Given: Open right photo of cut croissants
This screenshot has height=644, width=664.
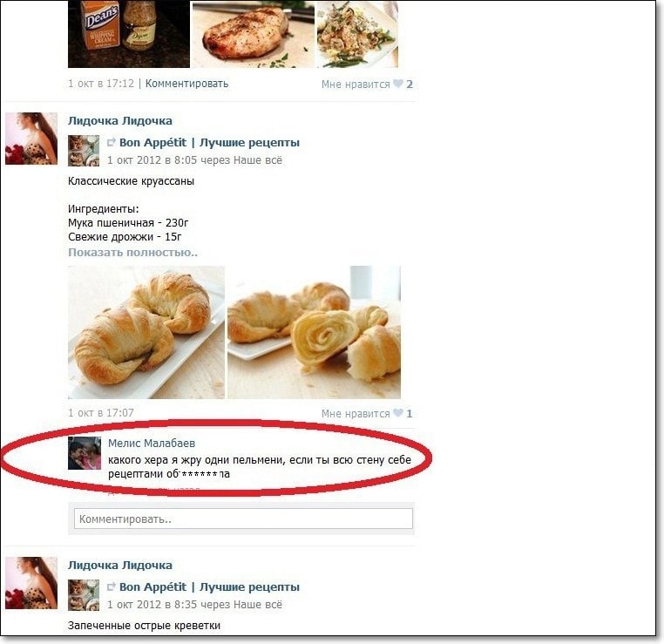Looking at the screenshot, I should tap(315, 332).
